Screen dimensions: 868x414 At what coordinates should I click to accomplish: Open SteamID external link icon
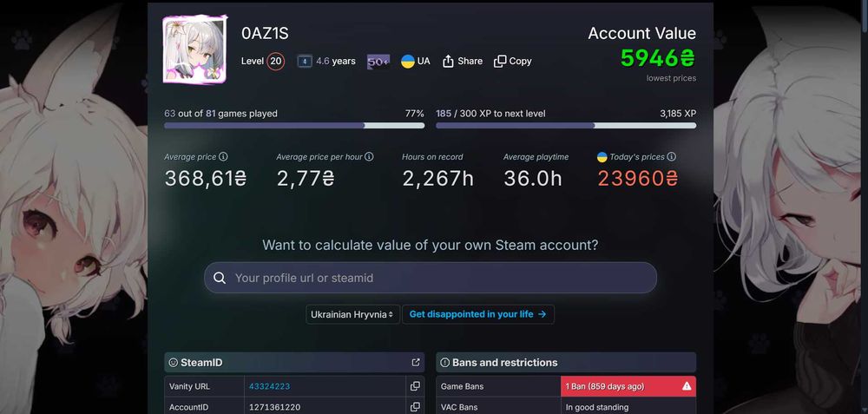[416, 363]
